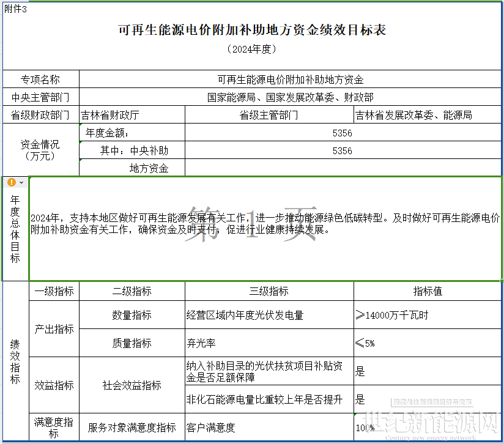This screenshot has width=504, height=444.
Task: Click the title 可再生能源电价附加补助地方资金绩效目标表
Action: pos(252,30)
